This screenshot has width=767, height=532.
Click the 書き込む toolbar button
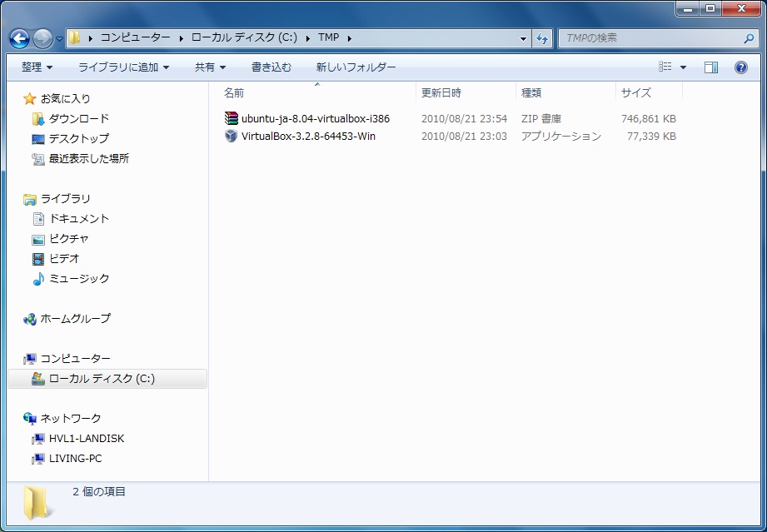(x=271, y=67)
